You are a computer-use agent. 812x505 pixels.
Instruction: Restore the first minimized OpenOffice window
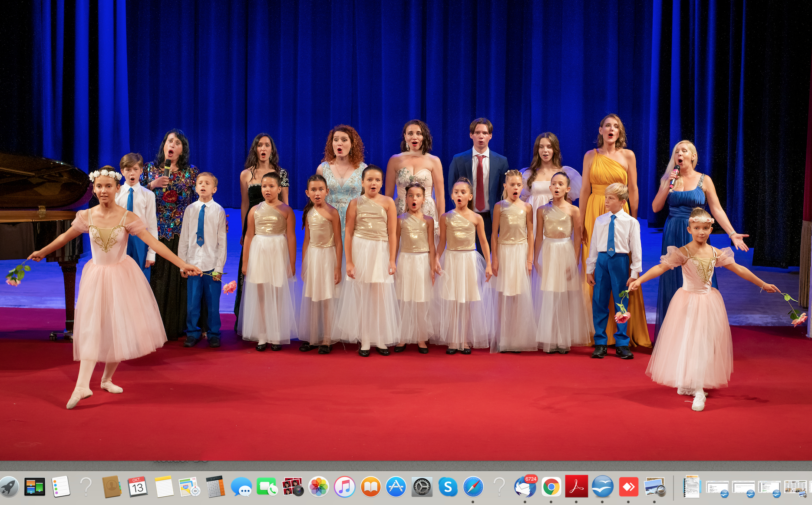(x=717, y=488)
